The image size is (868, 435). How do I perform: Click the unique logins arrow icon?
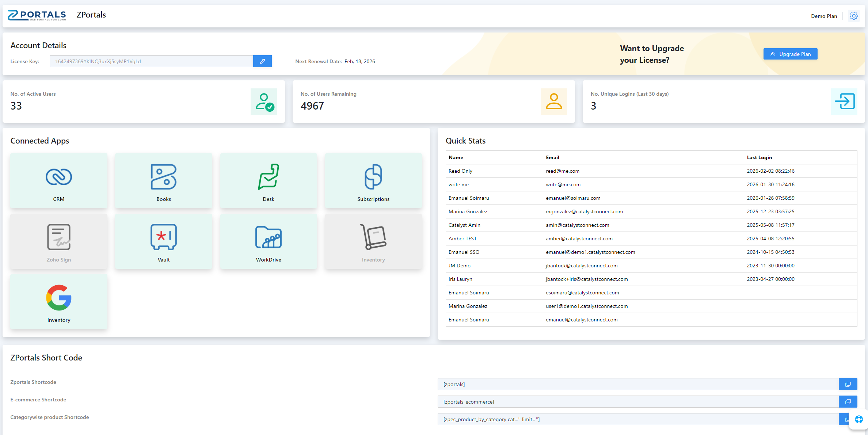click(x=844, y=102)
